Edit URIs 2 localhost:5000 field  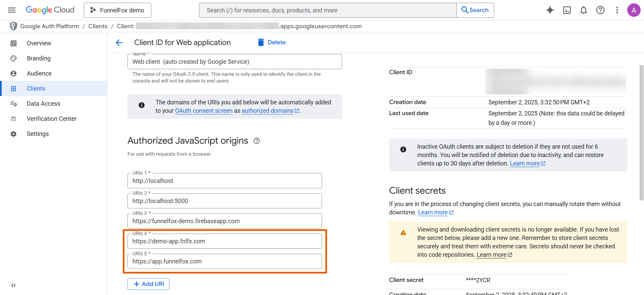click(x=225, y=201)
